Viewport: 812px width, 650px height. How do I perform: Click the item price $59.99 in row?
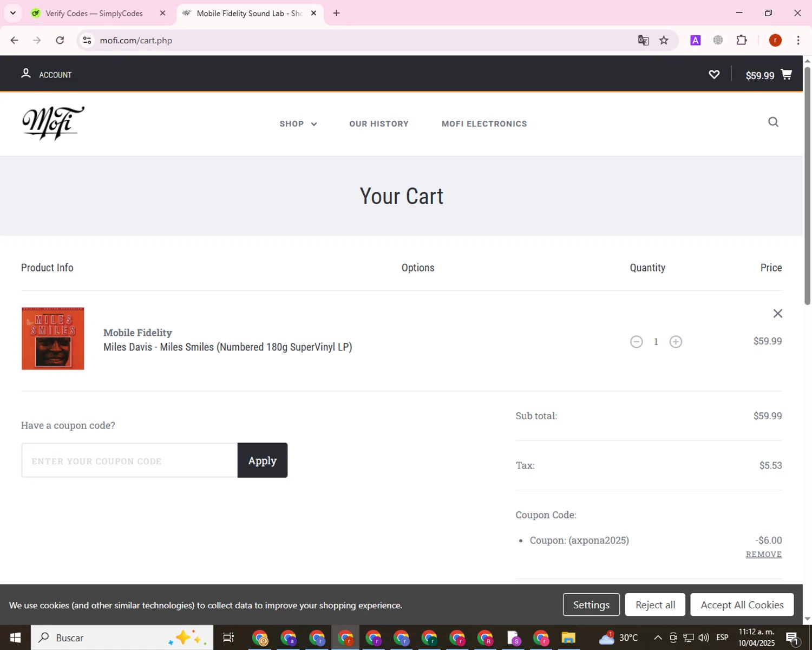click(768, 341)
